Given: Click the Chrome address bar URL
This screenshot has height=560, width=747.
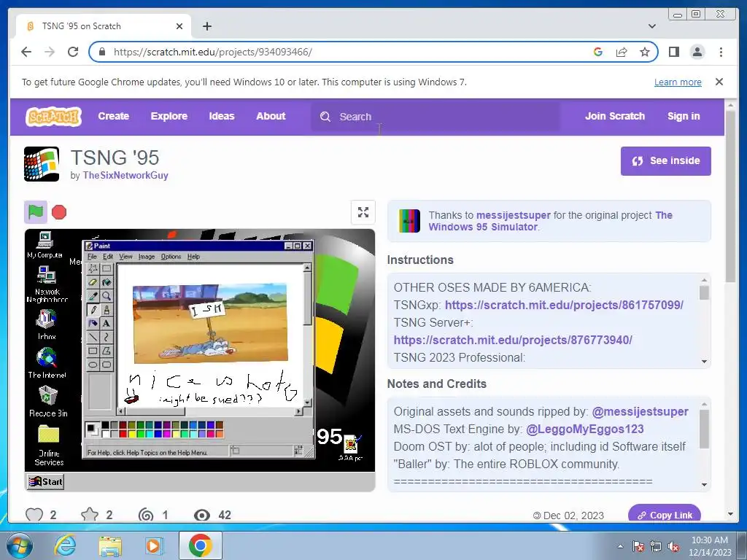Looking at the screenshot, I should pos(212,52).
